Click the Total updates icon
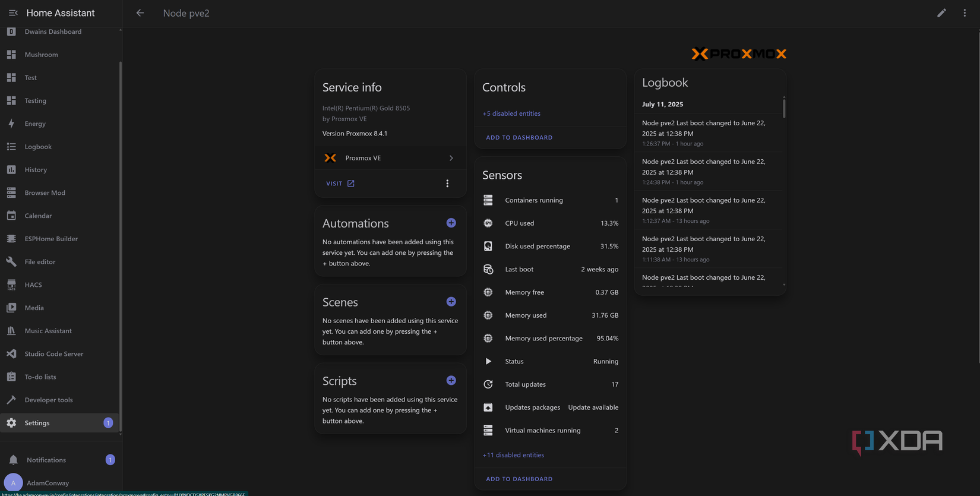 (488, 384)
